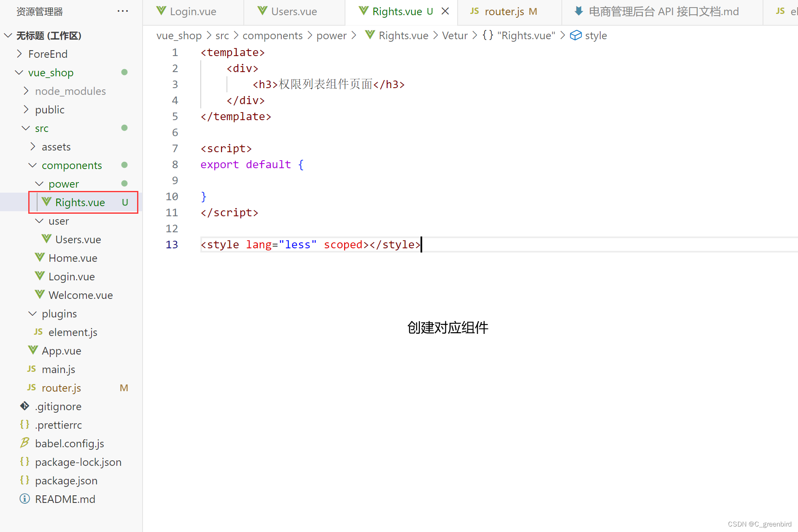Collapse the user folder
The width and height of the screenshot is (798, 532).
(40, 221)
